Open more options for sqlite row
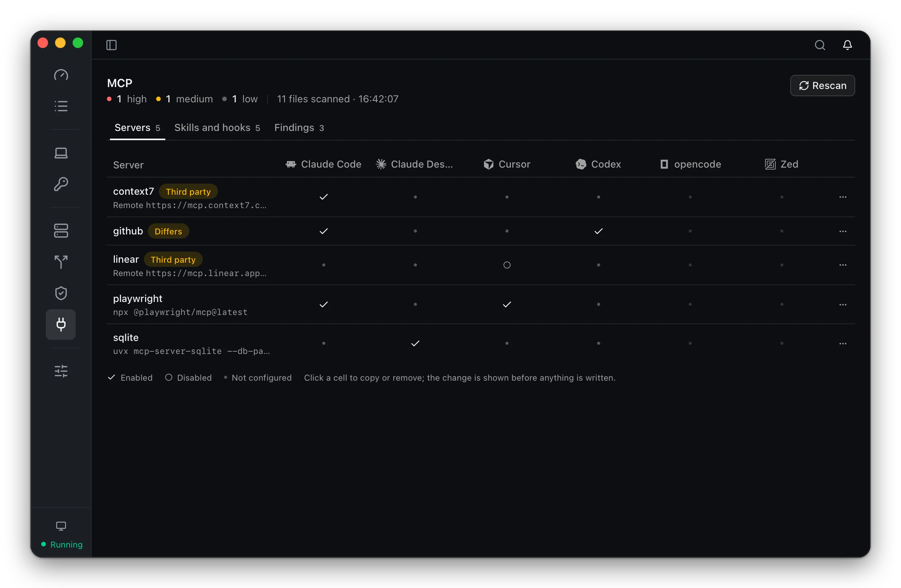The width and height of the screenshot is (901, 588). (843, 344)
